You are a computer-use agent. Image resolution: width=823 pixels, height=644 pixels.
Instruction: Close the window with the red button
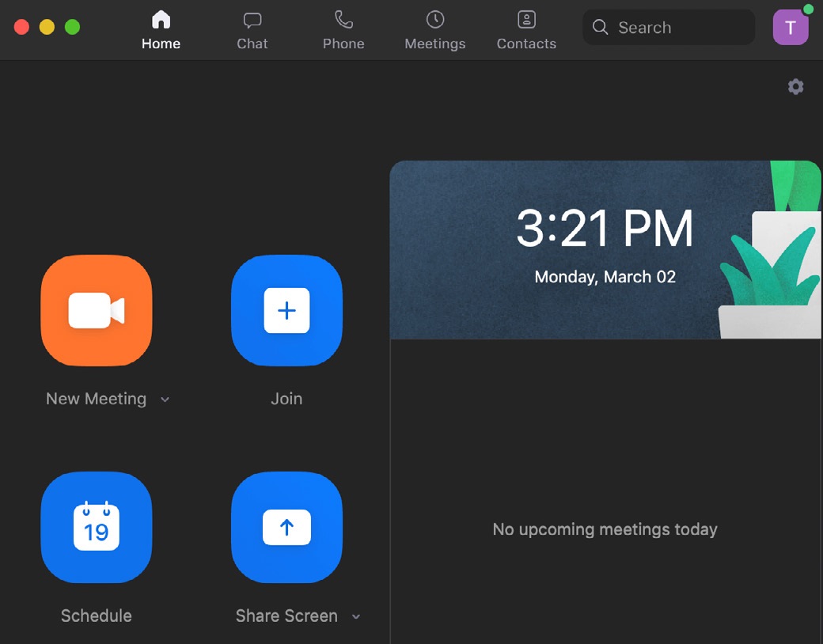click(21, 27)
